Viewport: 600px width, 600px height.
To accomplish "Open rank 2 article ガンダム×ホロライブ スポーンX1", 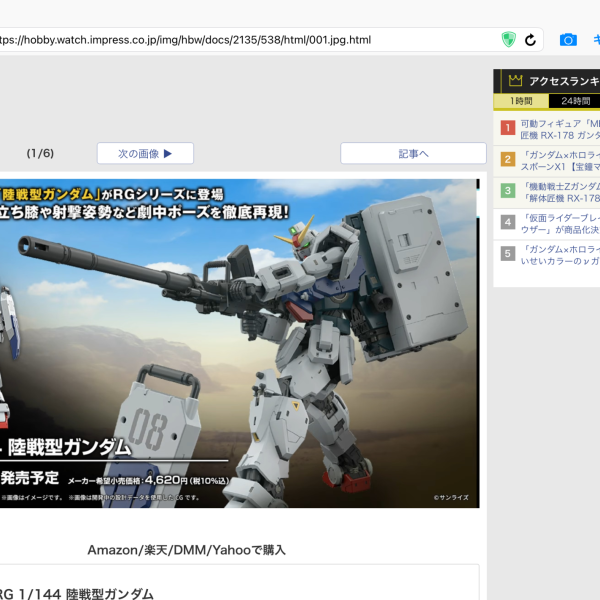I will pyautogui.click(x=560, y=161).
